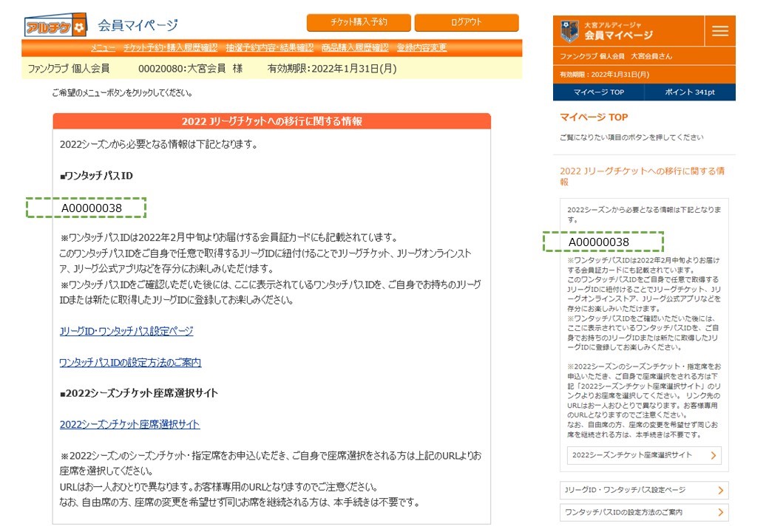Click the チケット購入予約 button
The height and width of the screenshot is (532, 769).
coord(359,22)
